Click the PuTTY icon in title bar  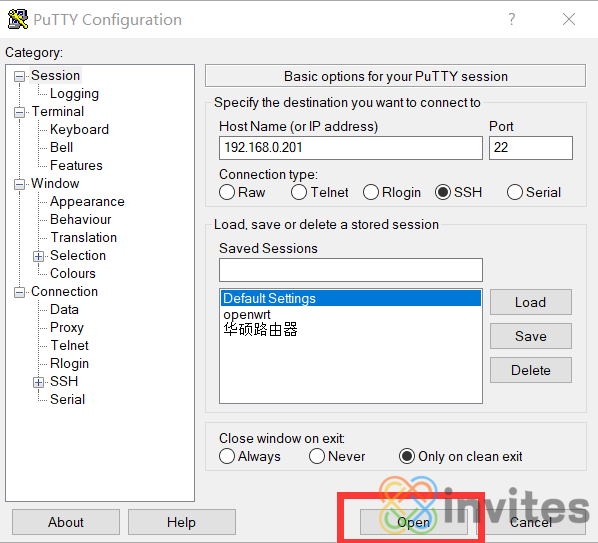(18, 19)
